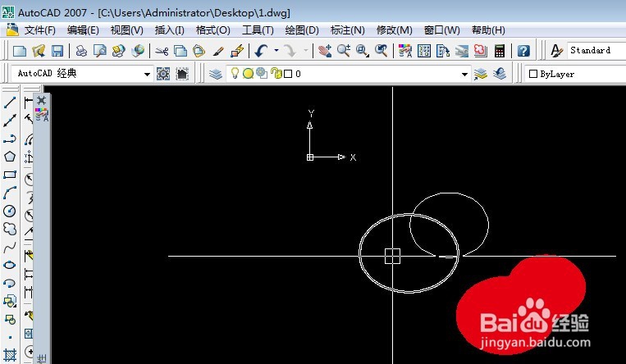Select the Polygon tool
The width and height of the screenshot is (626, 364).
pyautogui.click(x=10, y=157)
